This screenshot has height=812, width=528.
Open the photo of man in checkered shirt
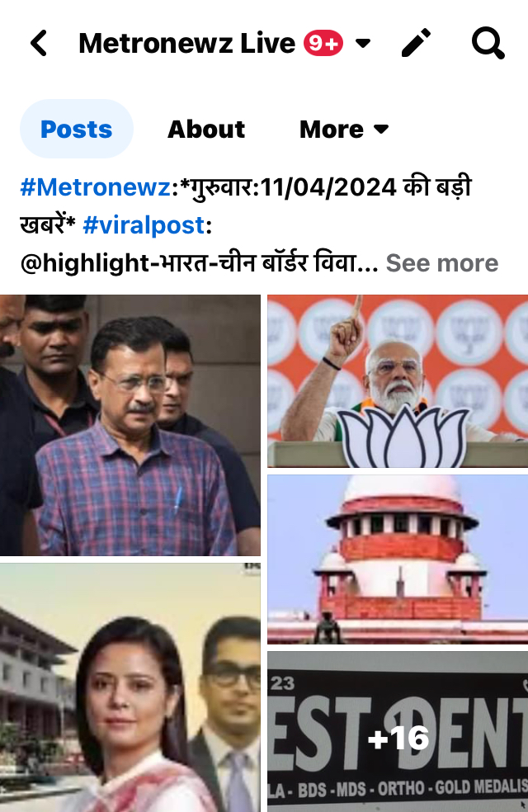pyautogui.click(x=130, y=425)
